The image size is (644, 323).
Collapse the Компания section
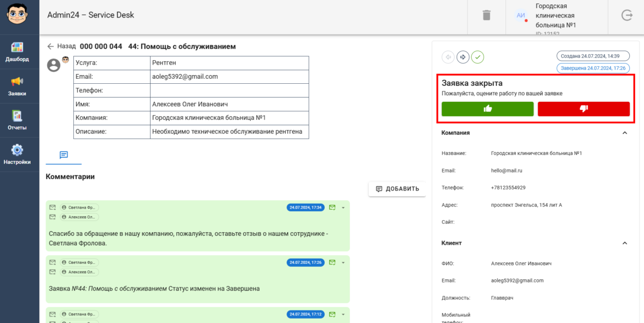coord(624,133)
